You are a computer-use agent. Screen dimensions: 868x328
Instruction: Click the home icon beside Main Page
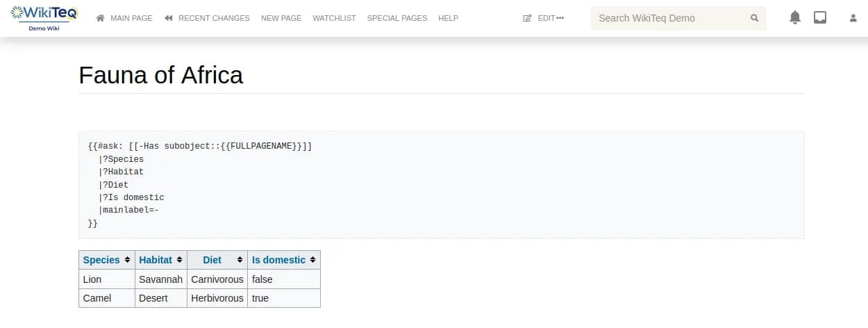coord(101,18)
